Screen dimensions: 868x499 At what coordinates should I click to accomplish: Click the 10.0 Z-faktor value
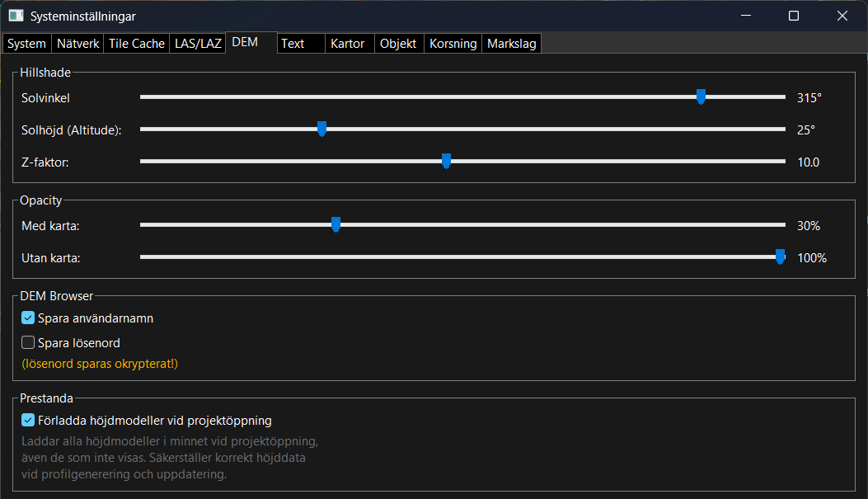click(808, 162)
